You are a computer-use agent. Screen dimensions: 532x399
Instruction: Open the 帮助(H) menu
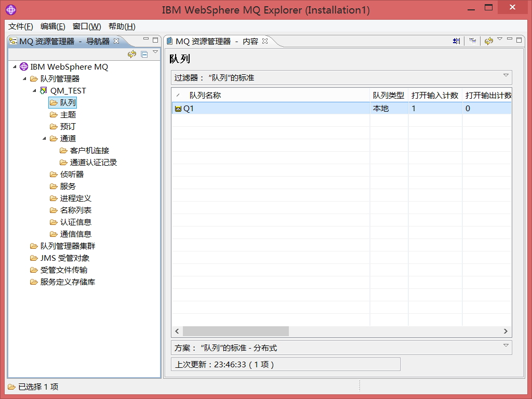click(122, 26)
